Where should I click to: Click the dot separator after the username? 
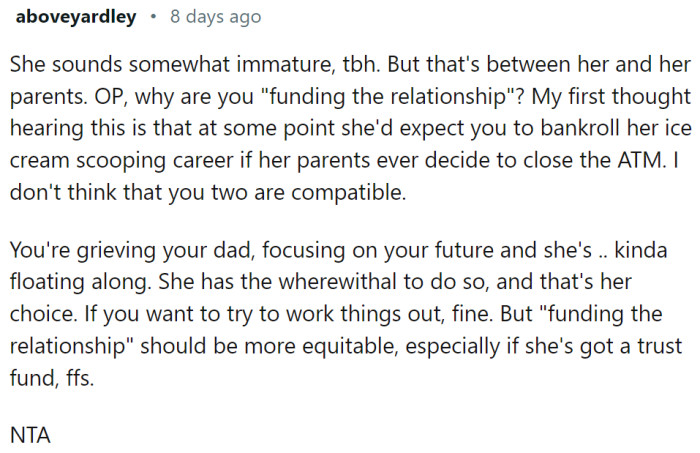coord(150,17)
